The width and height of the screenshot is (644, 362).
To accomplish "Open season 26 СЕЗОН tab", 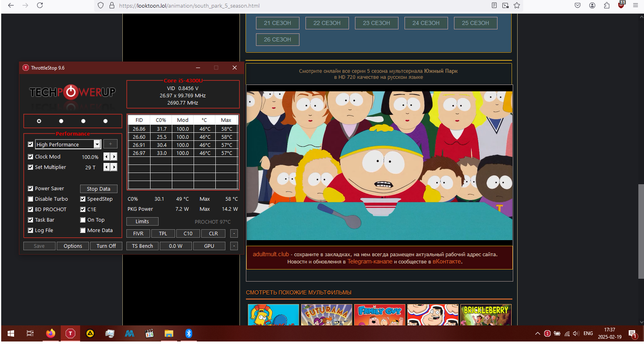I will 278,39.
